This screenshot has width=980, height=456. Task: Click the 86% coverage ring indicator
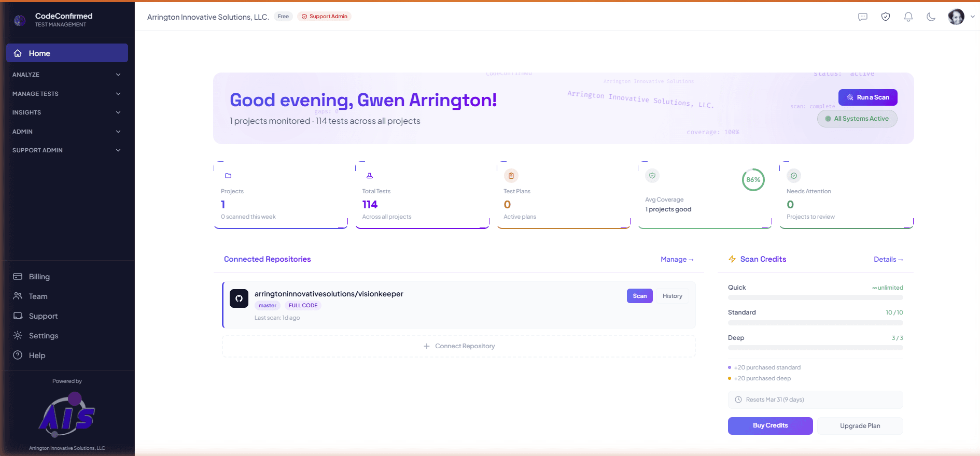click(x=753, y=180)
